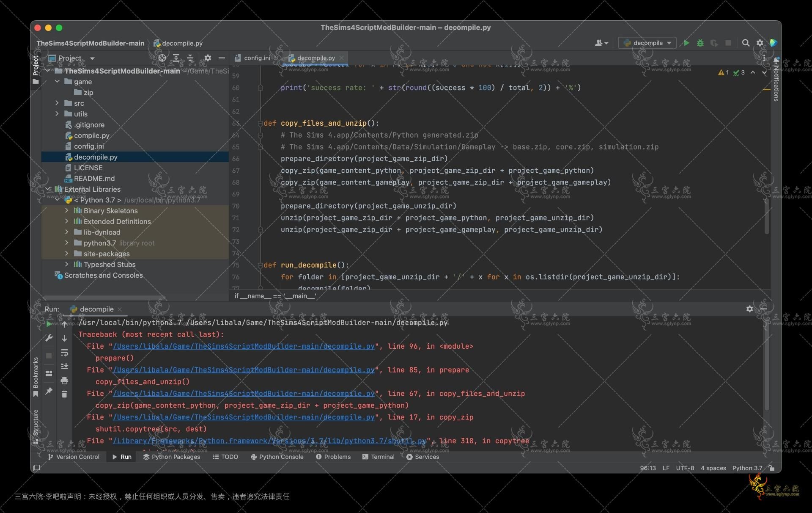812x513 pixels.
Task: Print the console output
Action: [64, 381]
